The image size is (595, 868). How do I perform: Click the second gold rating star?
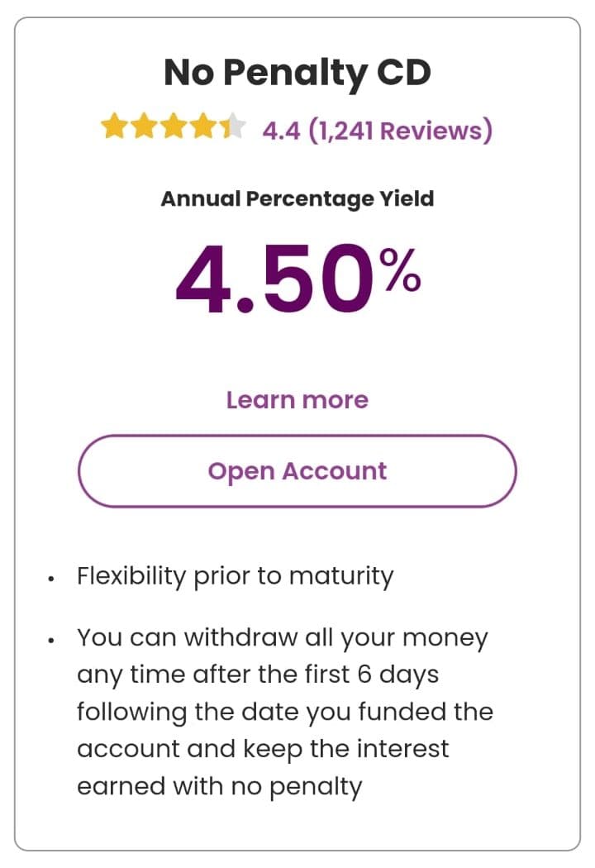[144, 127]
